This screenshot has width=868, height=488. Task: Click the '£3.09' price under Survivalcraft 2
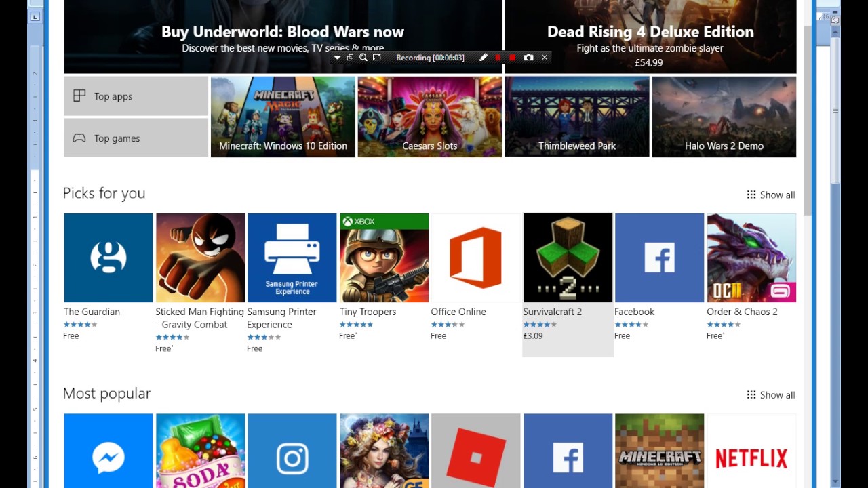click(533, 336)
